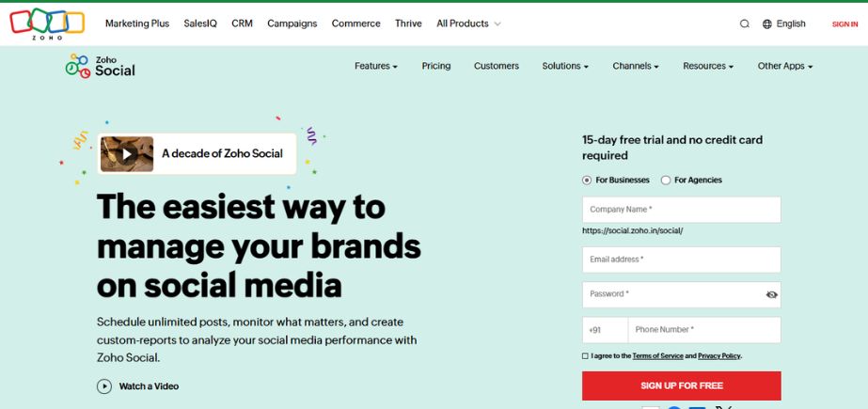This screenshot has width=868, height=409.
Task: Click the Zoho logo icon
Action: coord(47,23)
